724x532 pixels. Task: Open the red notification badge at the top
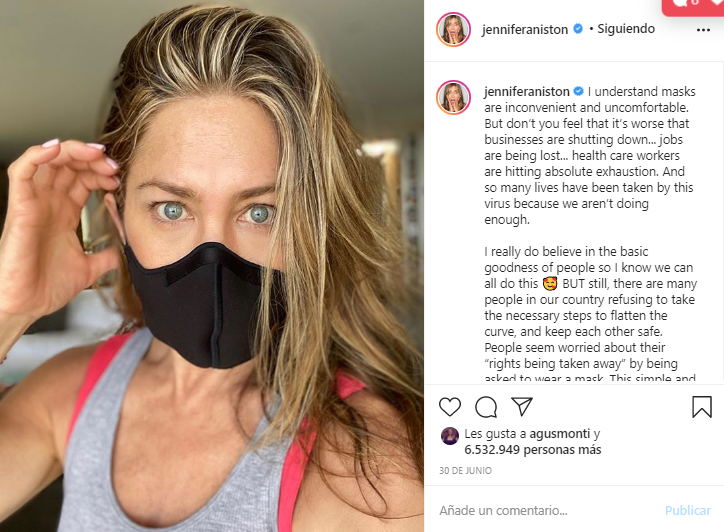693,7
